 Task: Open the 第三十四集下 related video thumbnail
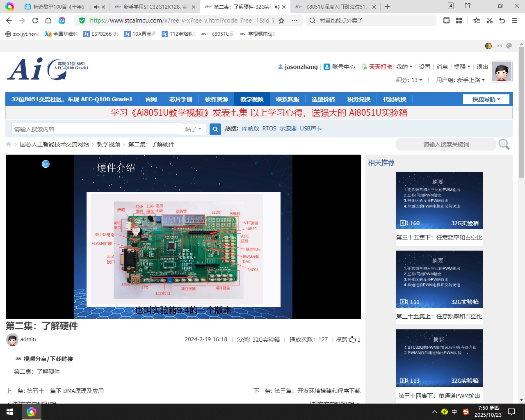pyautogui.click(x=439, y=358)
